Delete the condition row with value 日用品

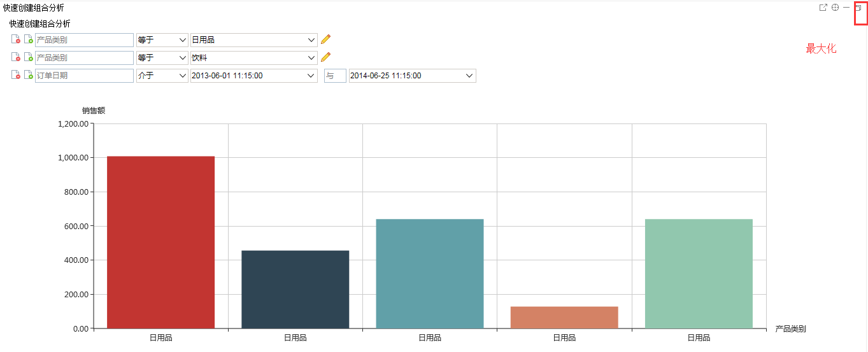(x=16, y=39)
